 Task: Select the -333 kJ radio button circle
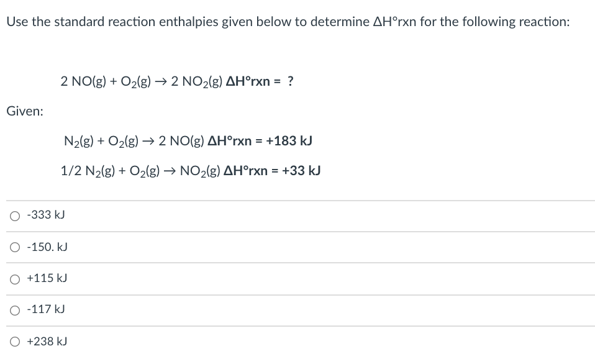(x=15, y=216)
